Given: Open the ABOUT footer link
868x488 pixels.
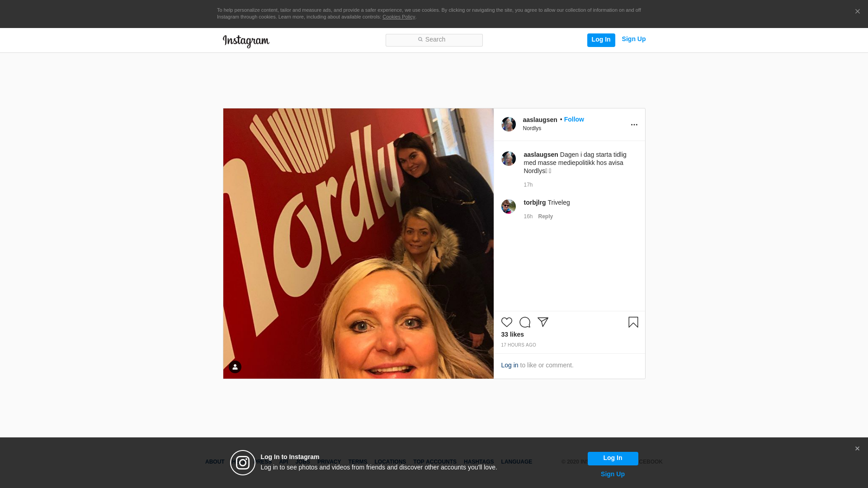Looking at the screenshot, I should pyautogui.click(x=215, y=462).
